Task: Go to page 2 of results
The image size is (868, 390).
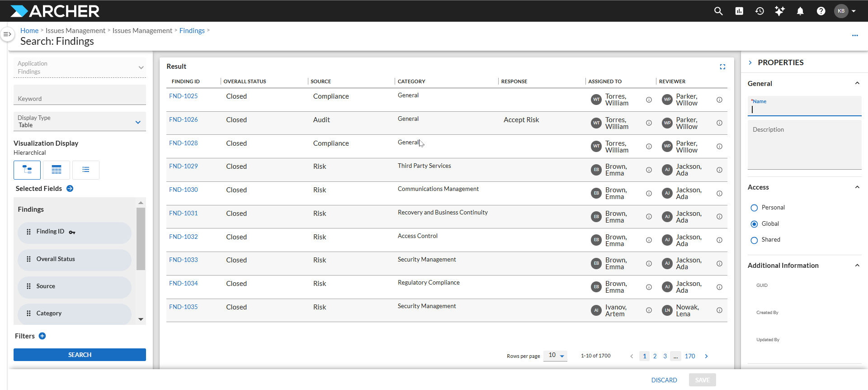Action: coord(655,356)
